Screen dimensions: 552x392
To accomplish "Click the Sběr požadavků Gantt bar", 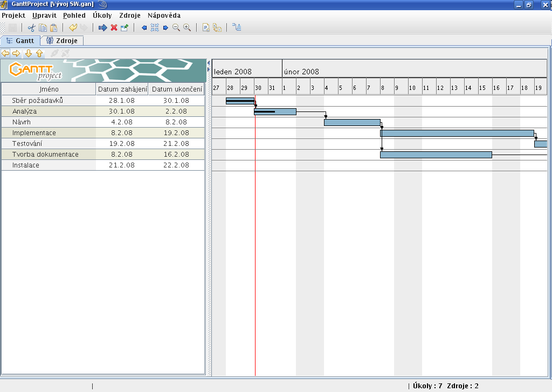I will click(x=240, y=101).
